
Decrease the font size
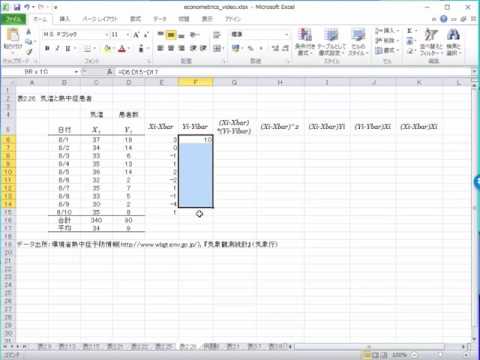(146, 35)
